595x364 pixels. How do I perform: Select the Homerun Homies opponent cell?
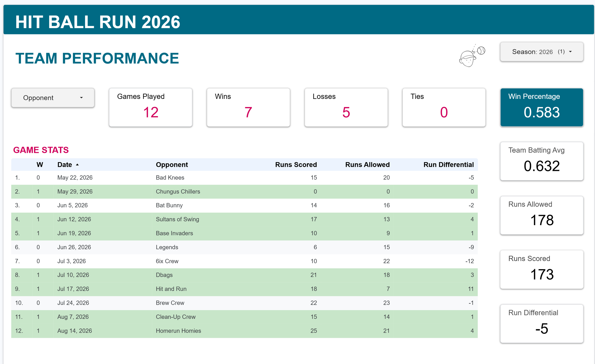pyautogui.click(x=178, y=331)
